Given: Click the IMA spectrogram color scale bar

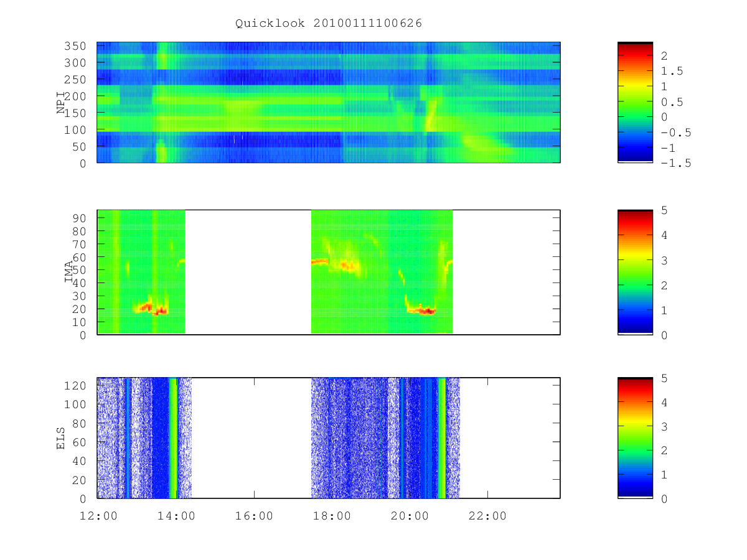Looking at the screenshot, I should [635, 273].
